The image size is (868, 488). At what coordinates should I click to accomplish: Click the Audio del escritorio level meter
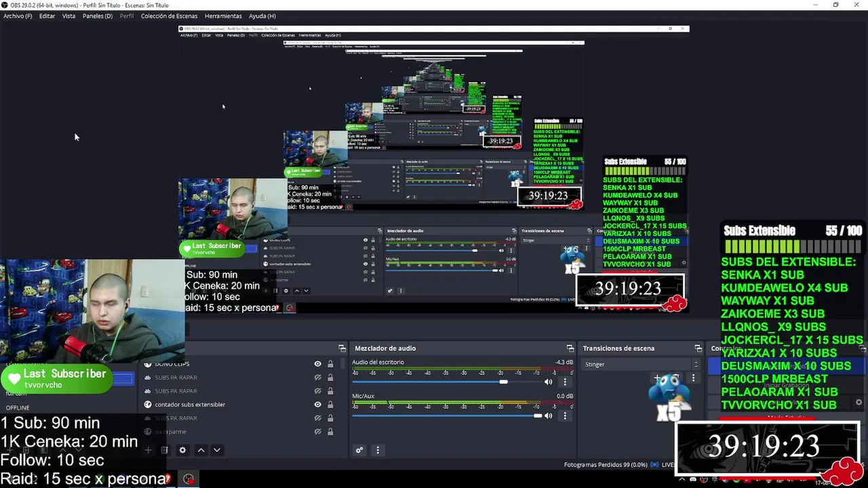click(462, 369)
